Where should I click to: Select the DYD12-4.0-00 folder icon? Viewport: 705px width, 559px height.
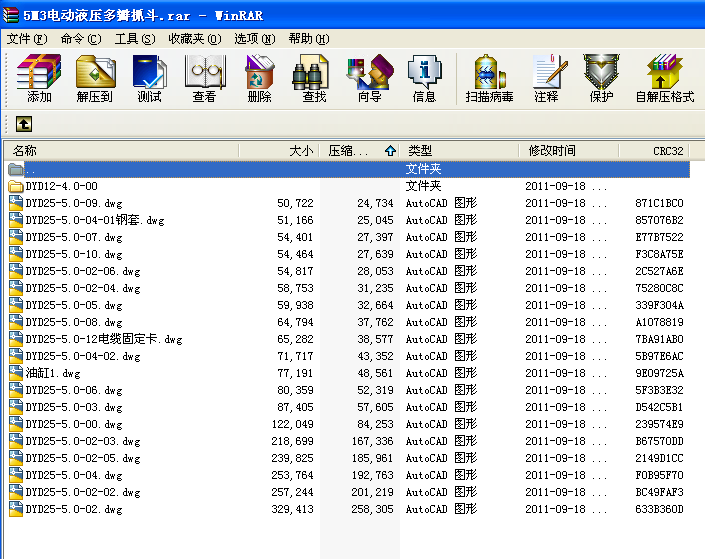pyautogui.click(x=16, y=186)
